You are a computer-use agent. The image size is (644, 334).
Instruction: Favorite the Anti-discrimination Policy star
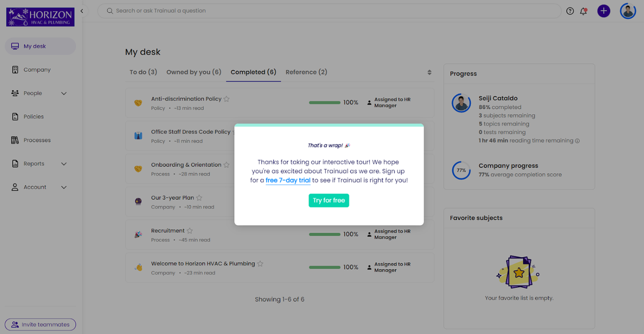(226, 99)
